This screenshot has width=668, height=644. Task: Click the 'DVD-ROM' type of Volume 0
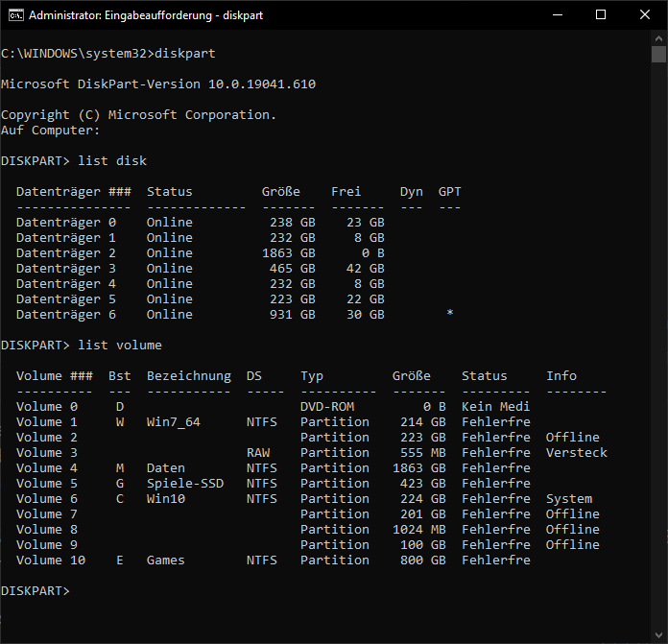pos(327,406)
